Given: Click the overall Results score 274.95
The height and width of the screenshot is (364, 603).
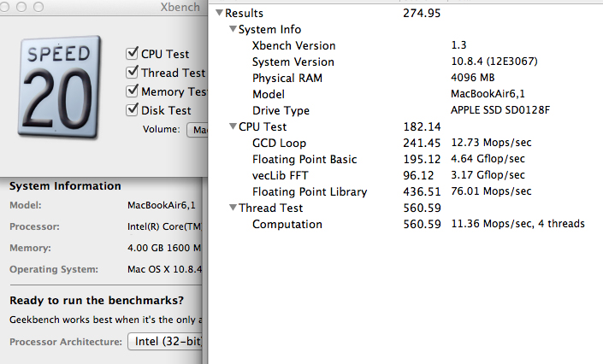Looking at the screenshot, I should (422, 13).
